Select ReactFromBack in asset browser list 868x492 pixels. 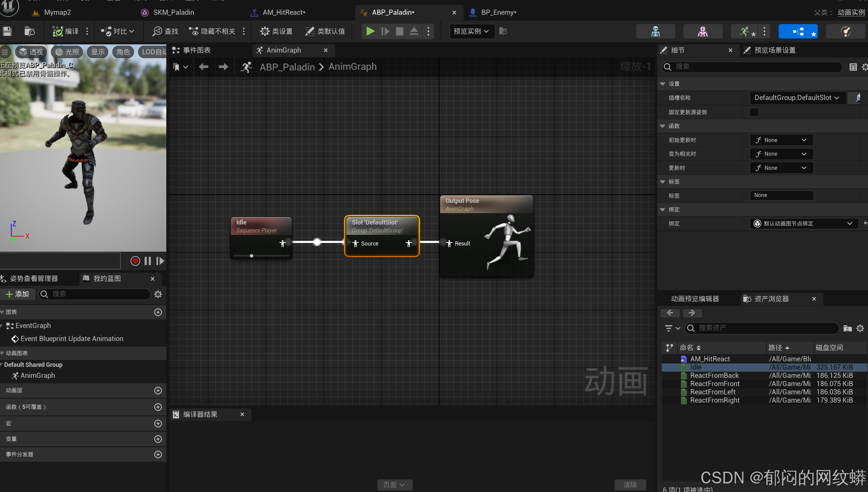coord(714,375)
